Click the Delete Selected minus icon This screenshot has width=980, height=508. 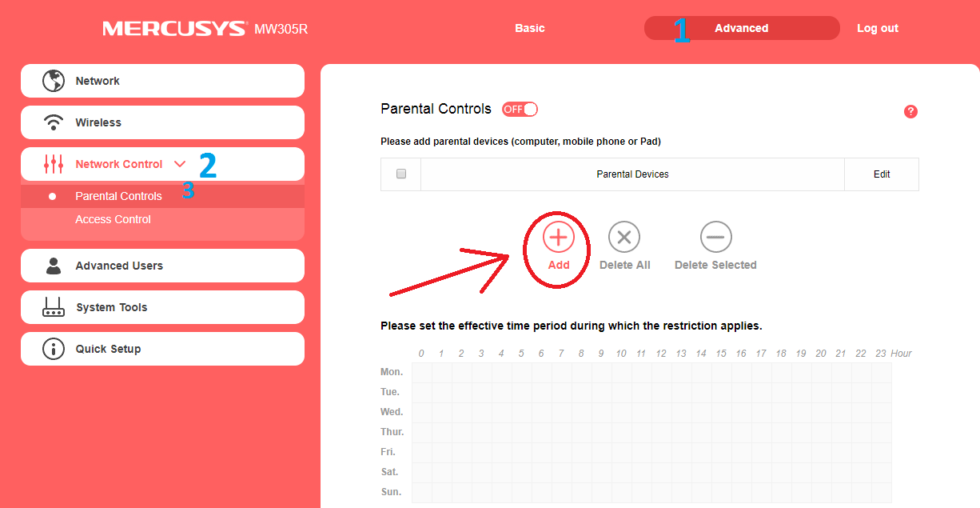(715, 238)
